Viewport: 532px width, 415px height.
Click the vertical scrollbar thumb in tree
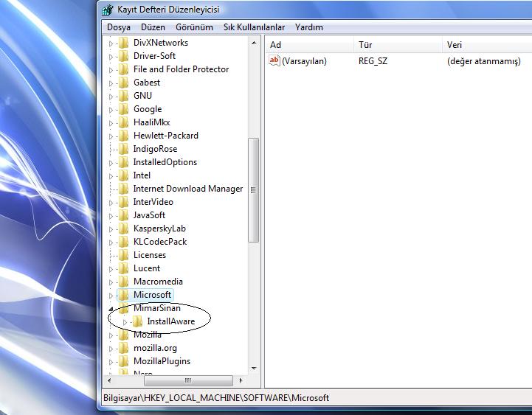[253, 190]
